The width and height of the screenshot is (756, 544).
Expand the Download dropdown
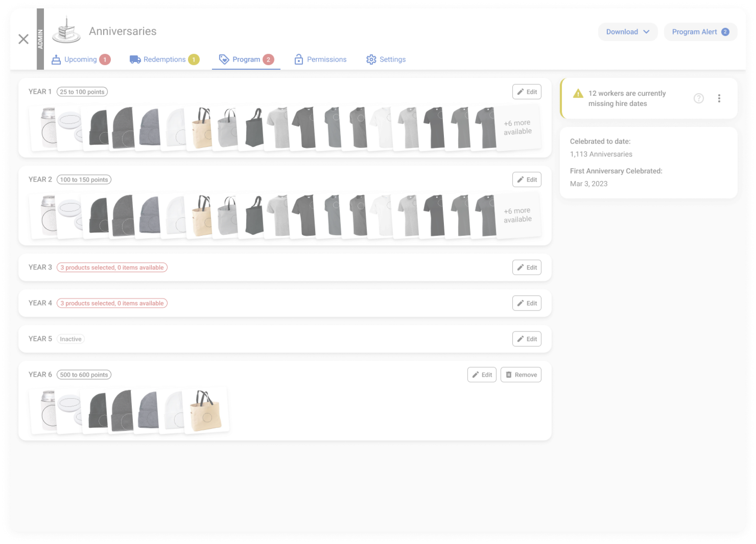(628, 32)
